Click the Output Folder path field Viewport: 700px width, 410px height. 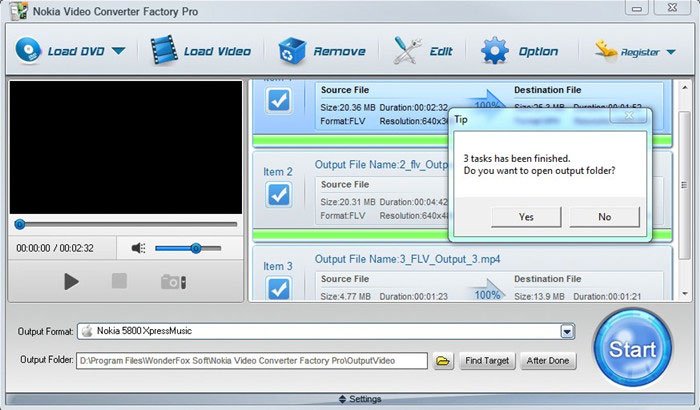tap(252, 361)
